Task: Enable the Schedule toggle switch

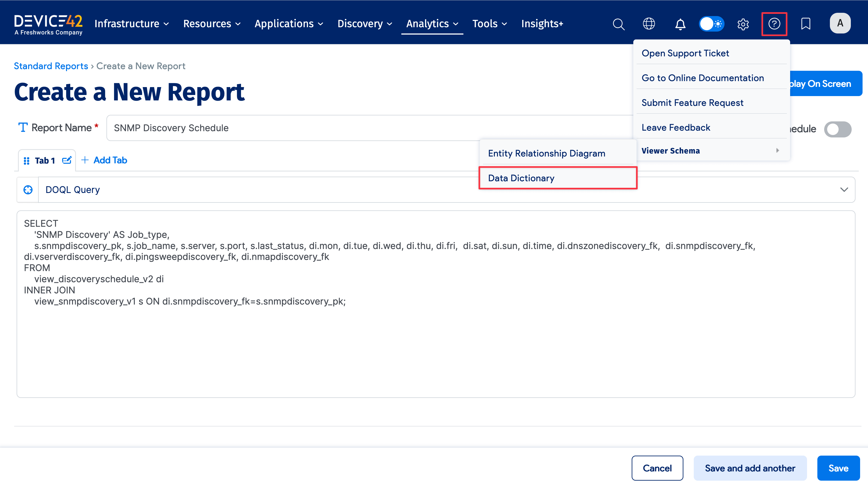Action: tap(838, 129)
